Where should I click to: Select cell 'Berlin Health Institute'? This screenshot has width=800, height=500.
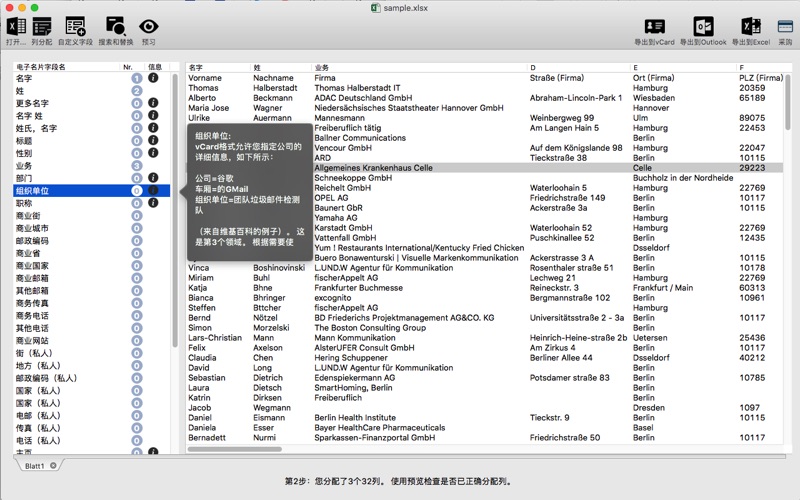[355, 417]
